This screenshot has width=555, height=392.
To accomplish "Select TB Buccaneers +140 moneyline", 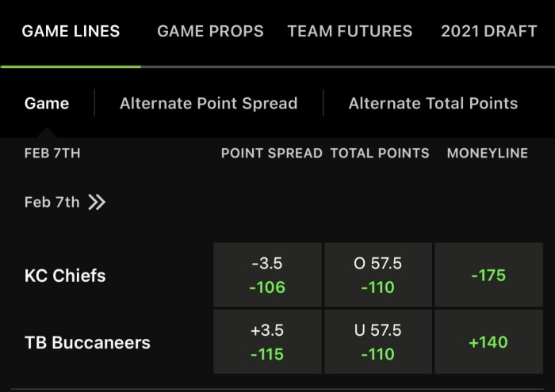I will [x=488, y=342].
